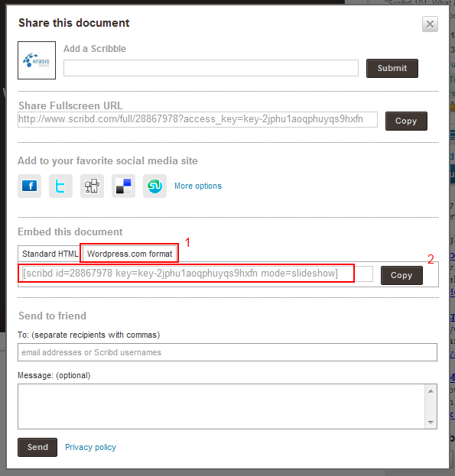Open the Privacy policy link

90,447
